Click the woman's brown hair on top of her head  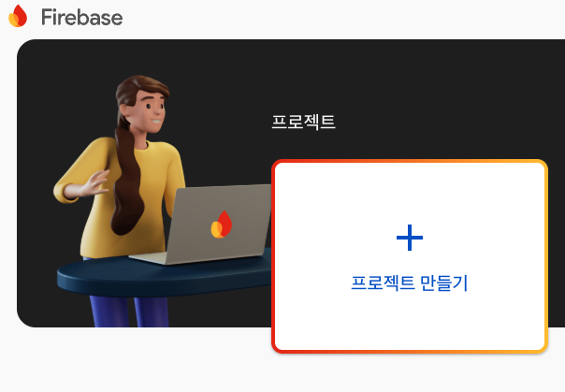click(142, 85)
